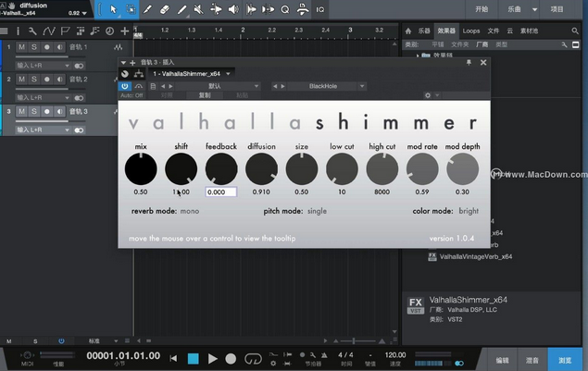This screenshot has width=588, height=371.
Task: Toggle the plugin power (bypass) button
Action: [125, 86]
